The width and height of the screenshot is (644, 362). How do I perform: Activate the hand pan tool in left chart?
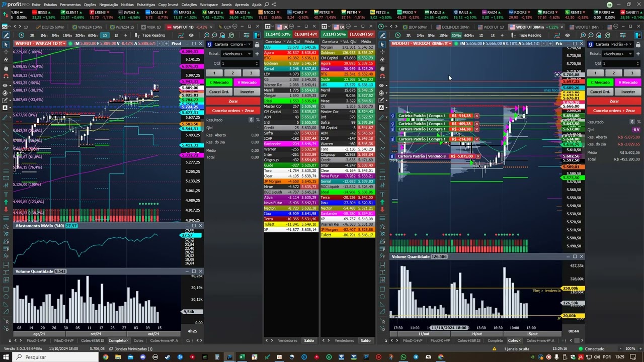tap(6, 68)
